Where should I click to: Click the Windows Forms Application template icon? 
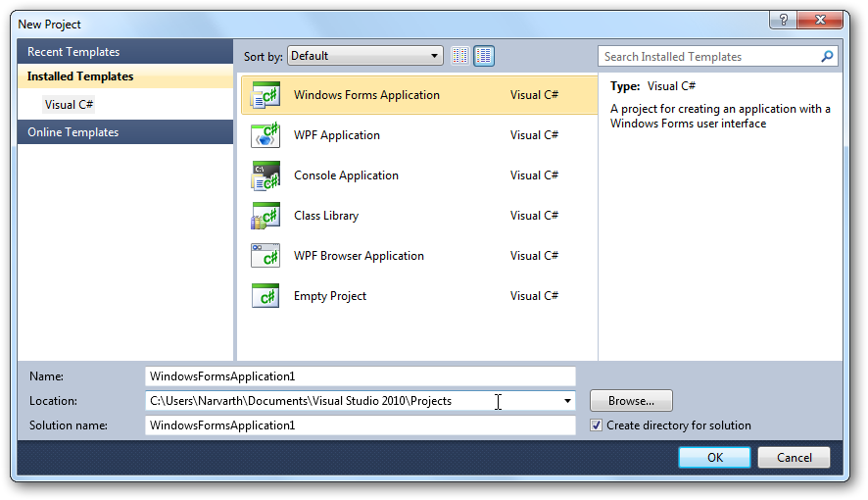tap(265, 95)
